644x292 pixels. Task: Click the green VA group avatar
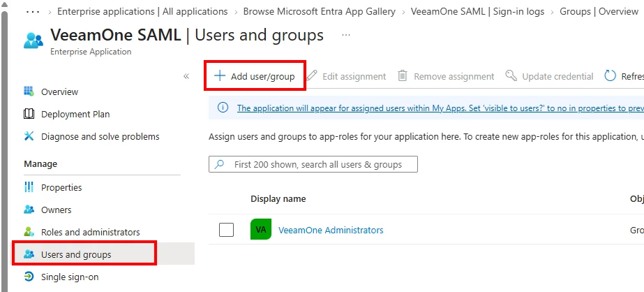[x=261, y=230]
